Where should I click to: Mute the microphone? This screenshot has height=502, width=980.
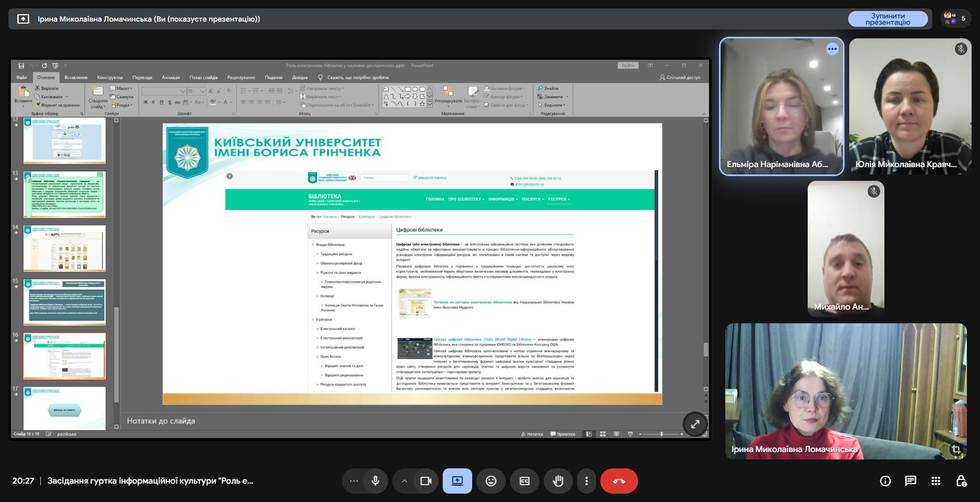(x=375, y=481)
